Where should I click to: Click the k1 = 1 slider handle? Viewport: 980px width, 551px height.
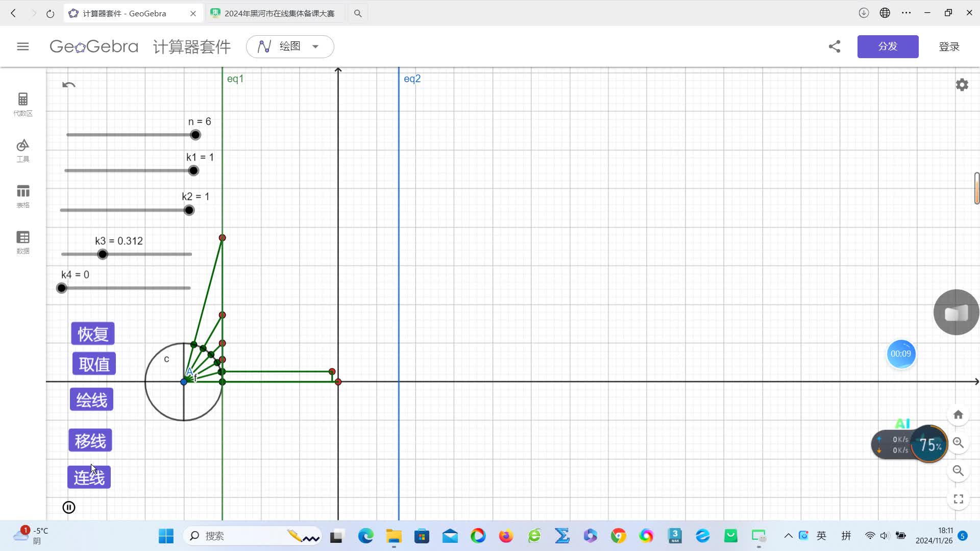(x=193, y=170)
